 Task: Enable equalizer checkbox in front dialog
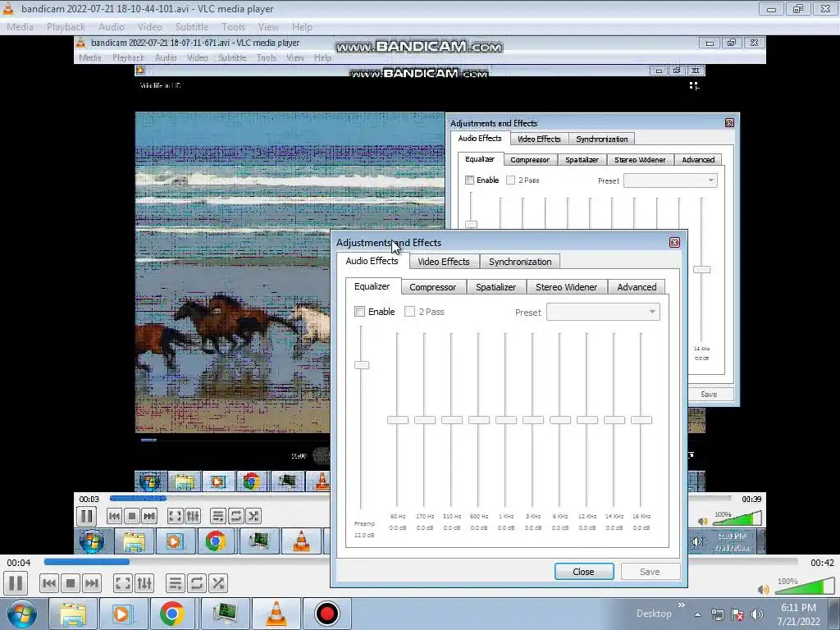360,312
